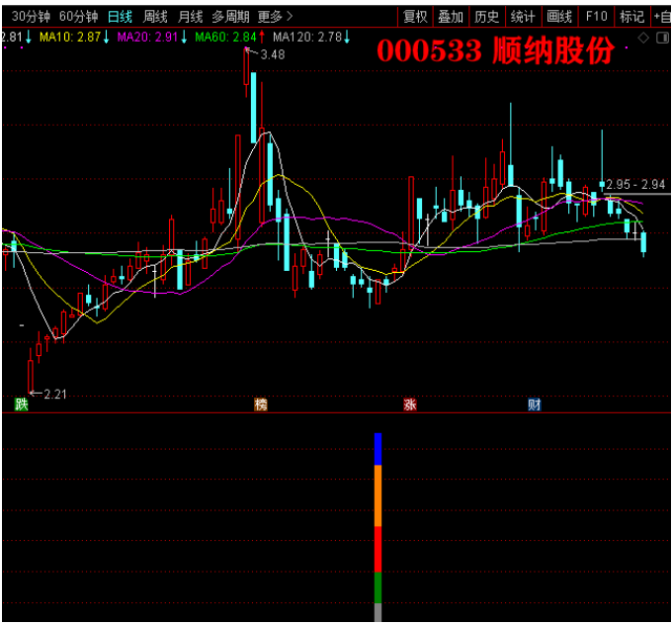The height and width of the screenshot is (625, 672).
Task: Click the blue segment of the indicator bar
Action: click(378, 449)
